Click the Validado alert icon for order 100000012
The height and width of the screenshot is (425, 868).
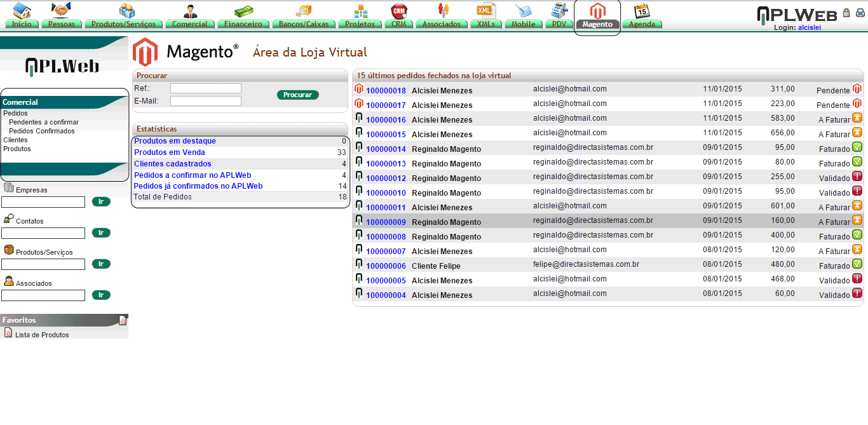point(857,176)
